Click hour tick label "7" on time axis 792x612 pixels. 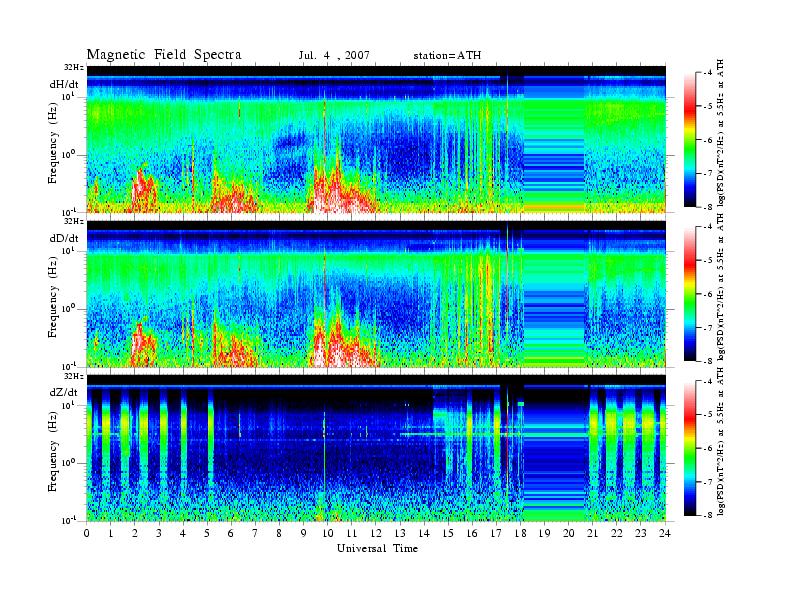point(256,533)
